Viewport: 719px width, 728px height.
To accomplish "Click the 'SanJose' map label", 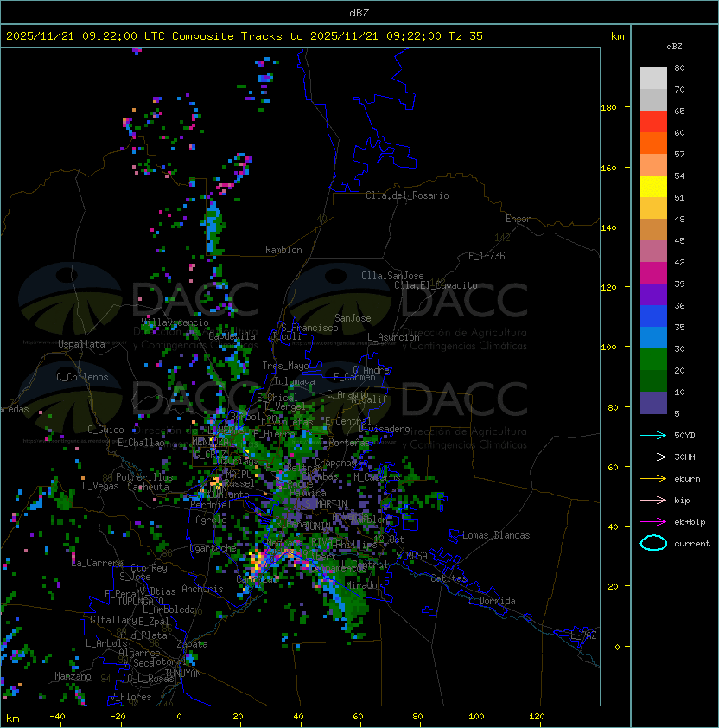I will click(x=353, y=318).
